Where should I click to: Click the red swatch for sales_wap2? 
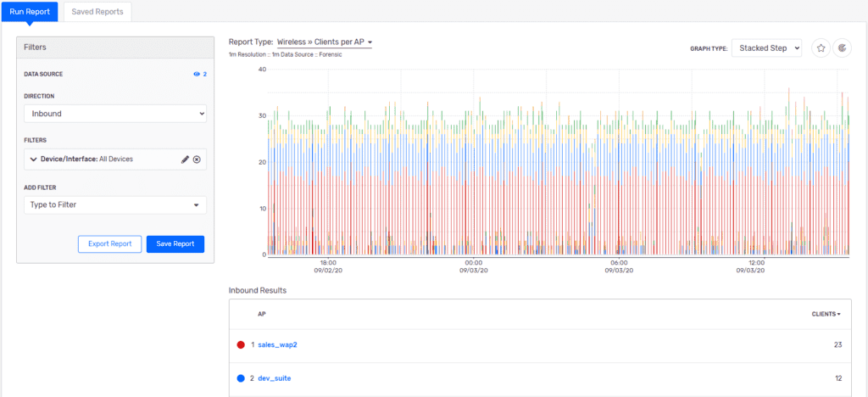(x=240, y=345)
